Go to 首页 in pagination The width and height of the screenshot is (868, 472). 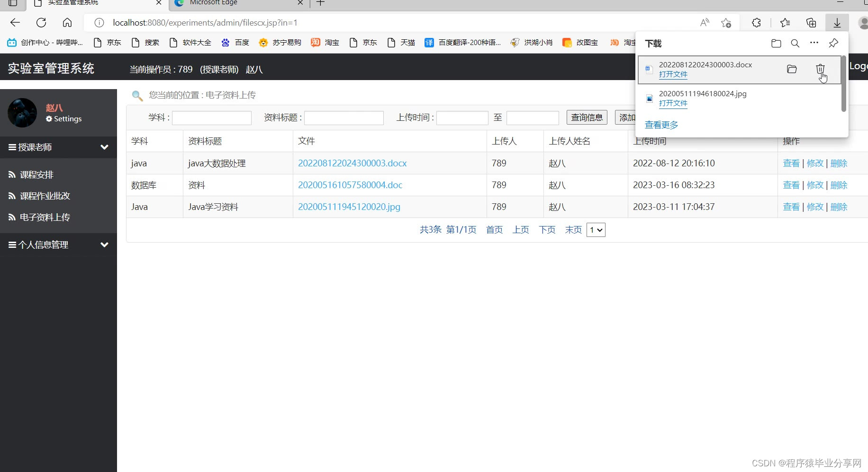tap(495, 230)
